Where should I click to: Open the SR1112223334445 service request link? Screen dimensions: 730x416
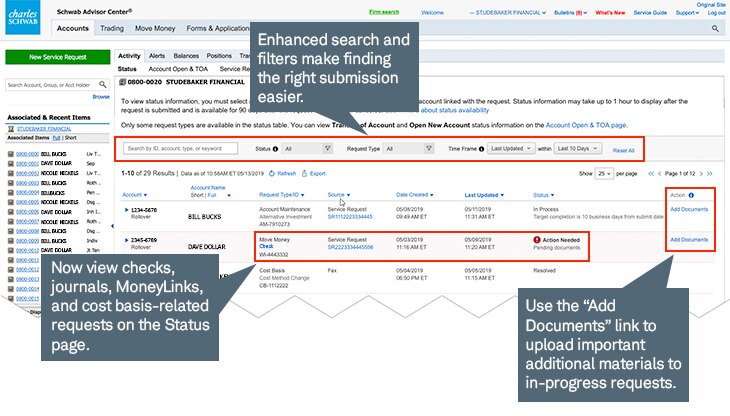pyautogui.click(x=350, y=217)
